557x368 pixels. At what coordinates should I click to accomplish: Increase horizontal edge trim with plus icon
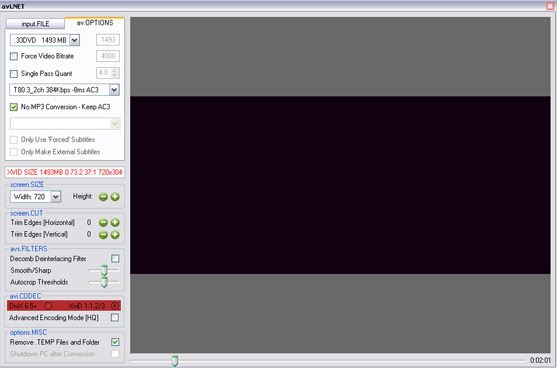[x=115, y=223]
